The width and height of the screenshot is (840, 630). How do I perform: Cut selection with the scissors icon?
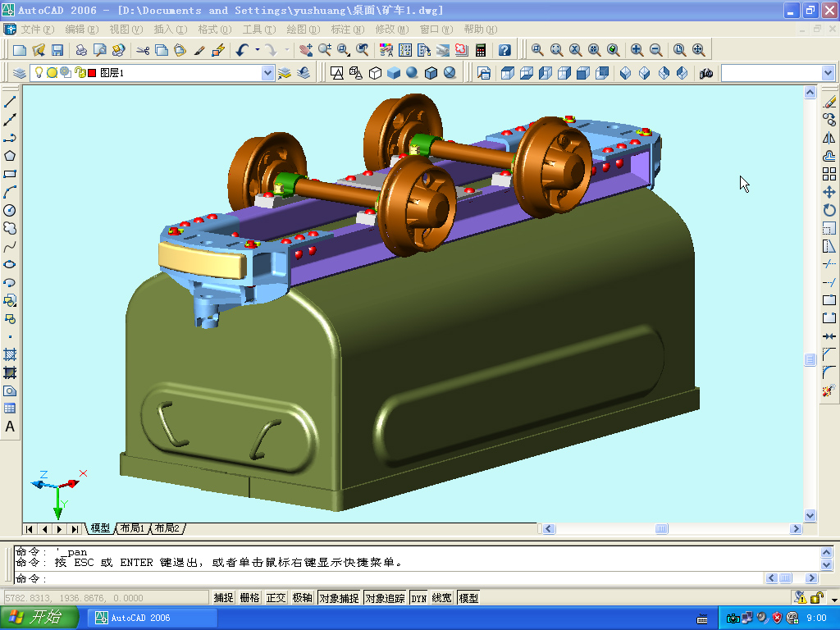143,50
